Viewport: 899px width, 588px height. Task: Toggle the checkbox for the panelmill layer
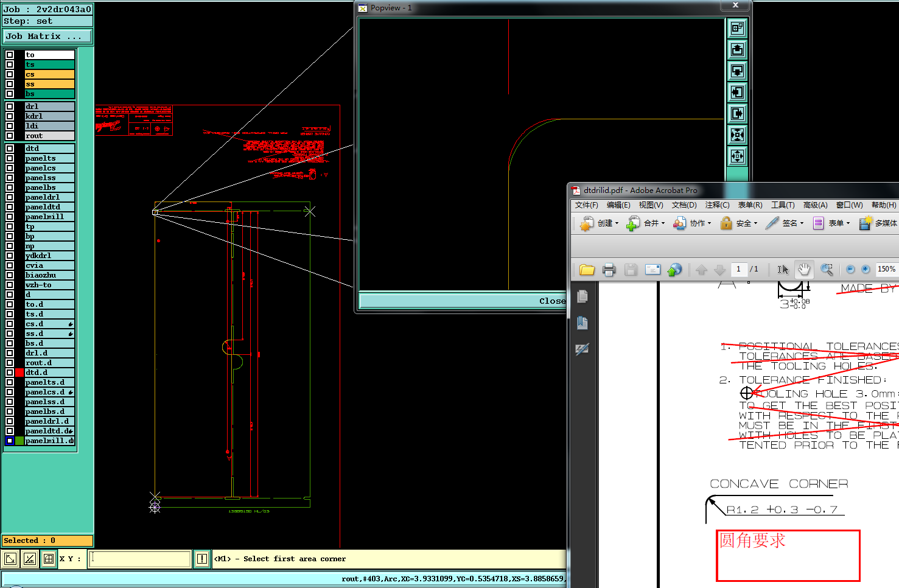[x=10, y=217]
